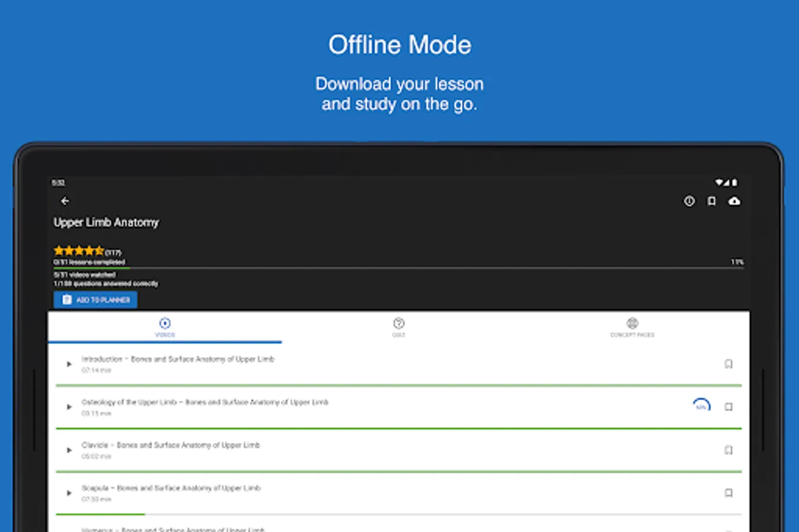The image size is (799, 532).
Task: Select the Upper Limb Anatomy title
Action: (x=106, y=222)
